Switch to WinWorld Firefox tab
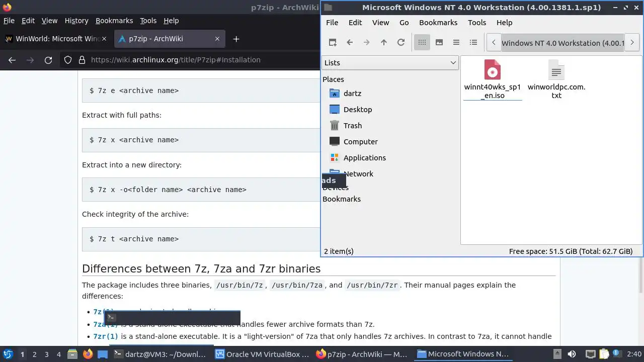Screen dimensions: 644x362 click(55, 39)
